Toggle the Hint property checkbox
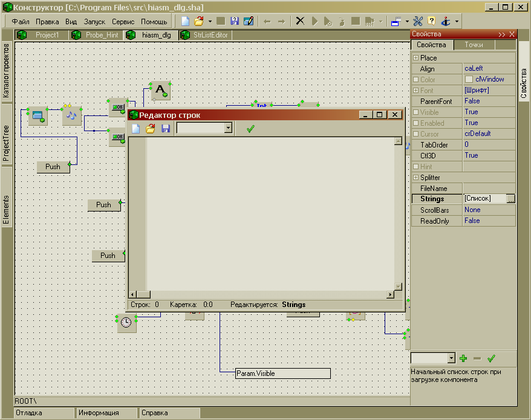The width and height of the screenshot is (531, 420). pos(415,167)
